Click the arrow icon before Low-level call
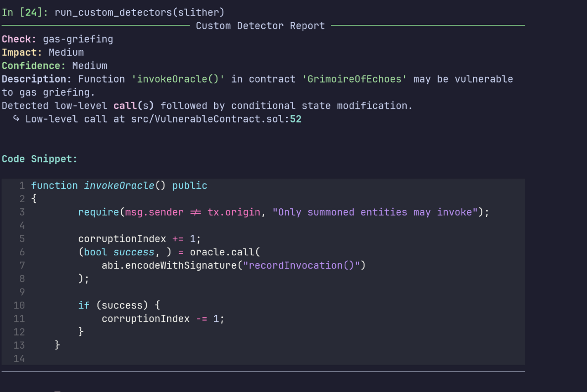587x392 pixels. [x=16, y=119]
